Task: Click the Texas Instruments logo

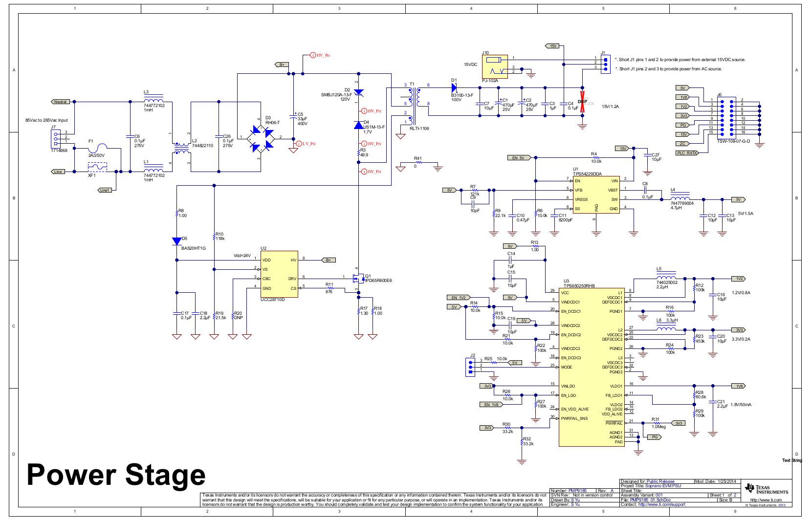Action: point(768,490)
